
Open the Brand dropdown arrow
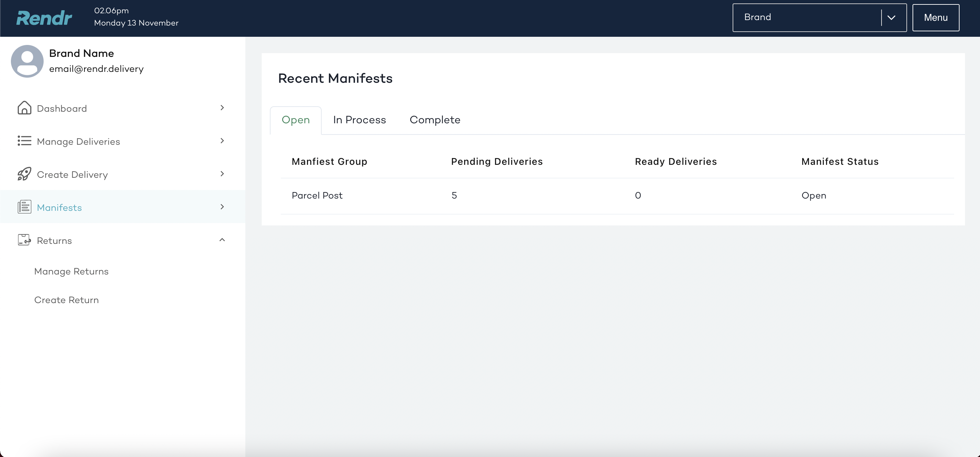(x=891, y=17)
